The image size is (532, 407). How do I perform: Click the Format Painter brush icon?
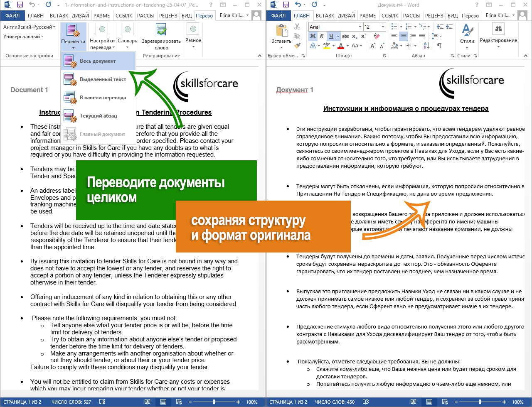(x=297, y=46)
